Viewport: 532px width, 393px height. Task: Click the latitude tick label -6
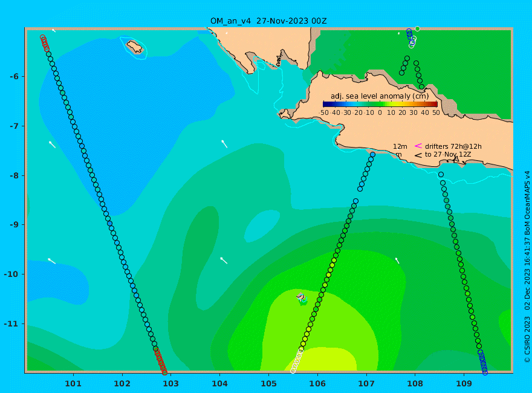tap(14, 76)
